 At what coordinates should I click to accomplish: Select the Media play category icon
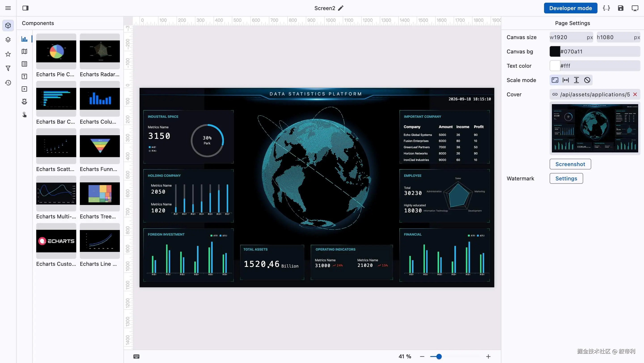tap(24, 89)
